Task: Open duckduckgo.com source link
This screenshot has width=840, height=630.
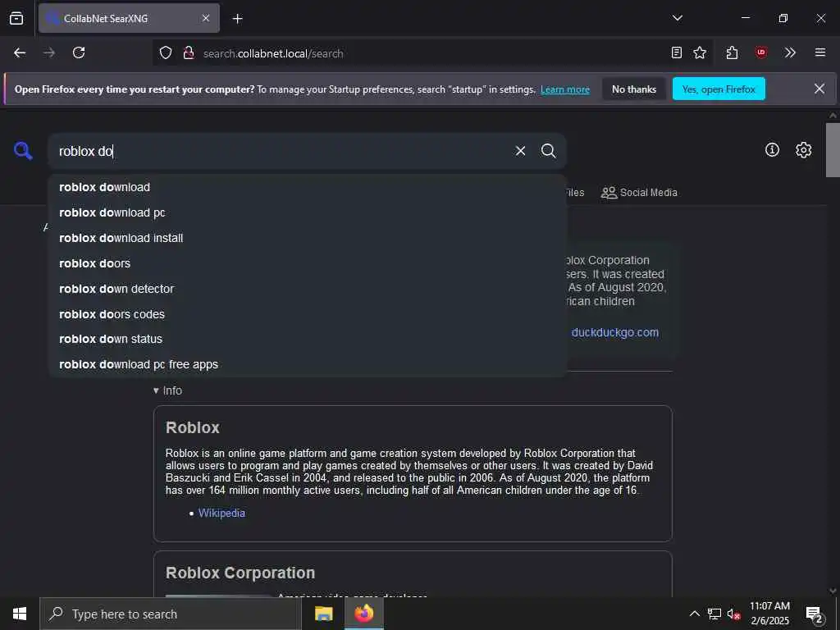Action: click(615, 332)
